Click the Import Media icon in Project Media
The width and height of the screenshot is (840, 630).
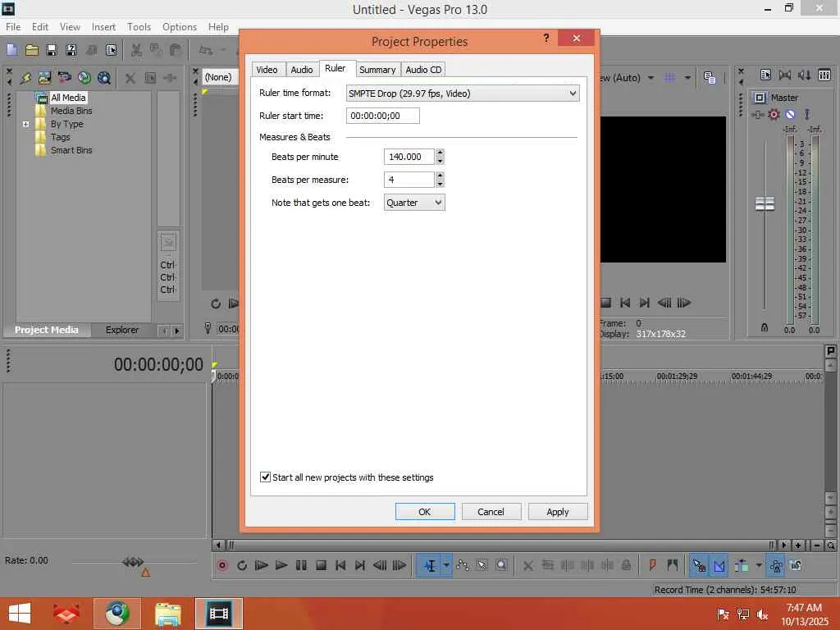point(25,78)
